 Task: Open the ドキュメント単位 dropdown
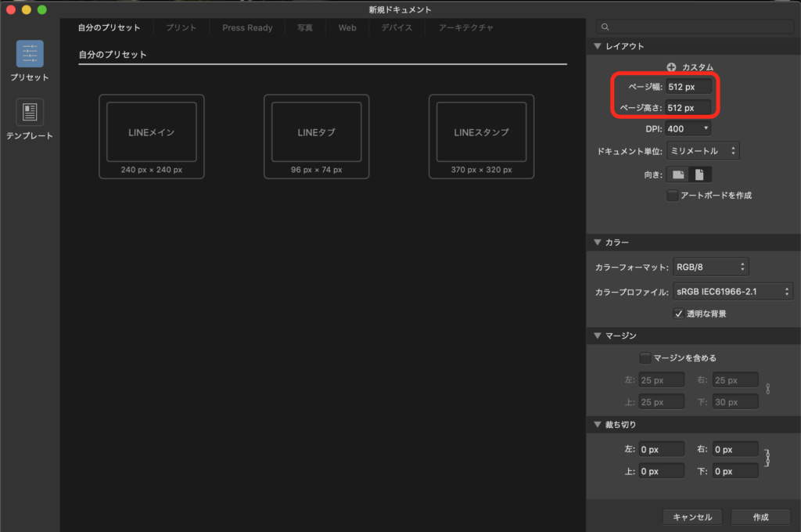703,151
